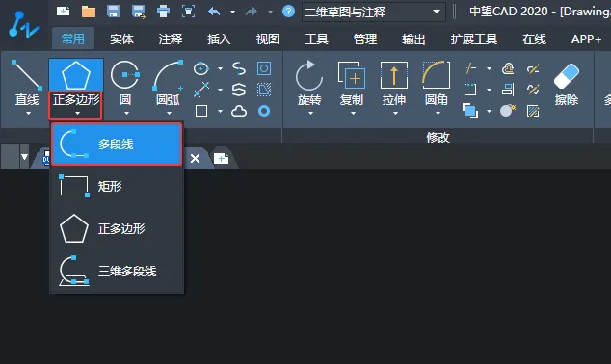Expand the dropdown arrow under 复制
The width and height of the screenshot is (611, 364).
pos(353,114)
